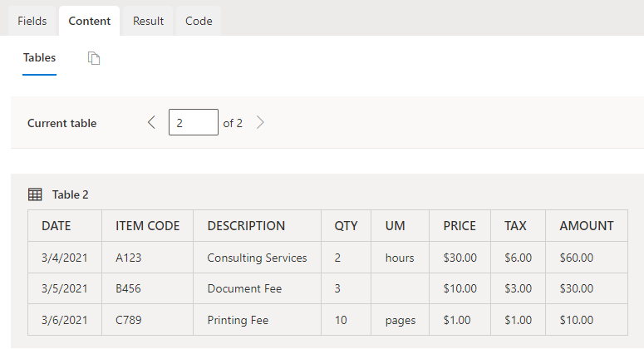The width and height of the screenshot is (644, 349).
Task: Select the Content tab
Action: pos(90,21)
